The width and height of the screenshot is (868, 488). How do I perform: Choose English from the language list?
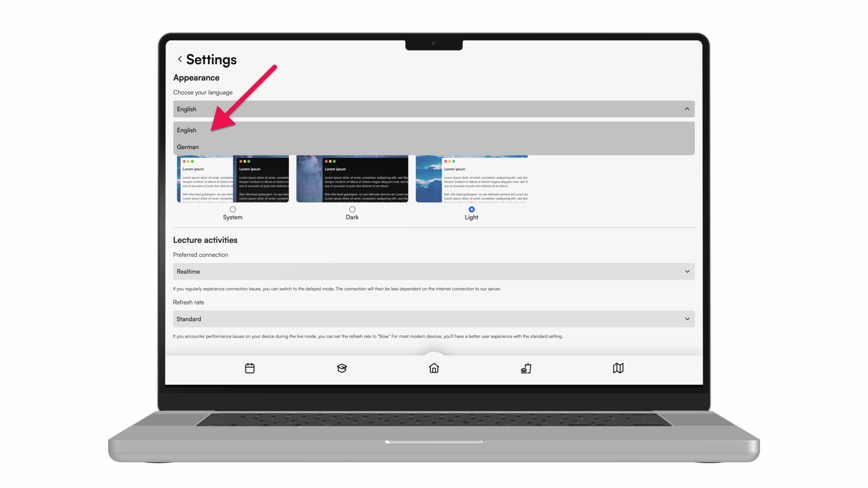[x=187, y=130]
